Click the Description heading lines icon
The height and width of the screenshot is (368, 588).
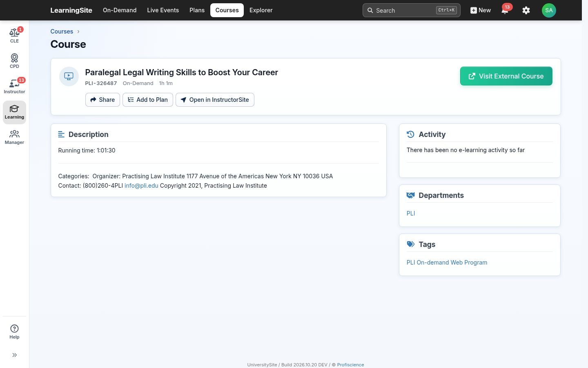pos(61,134)
